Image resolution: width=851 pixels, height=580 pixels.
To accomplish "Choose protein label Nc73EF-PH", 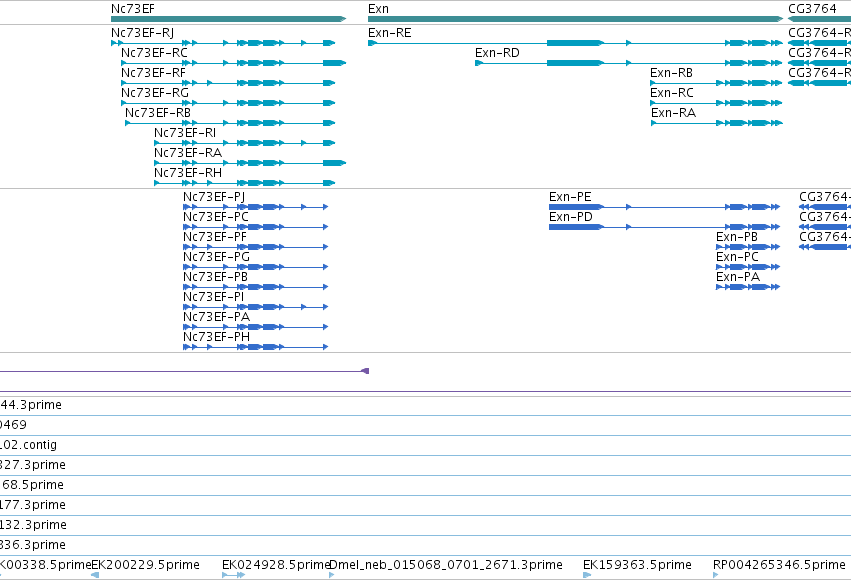I will pyautogui.click(x=217, y=337).
